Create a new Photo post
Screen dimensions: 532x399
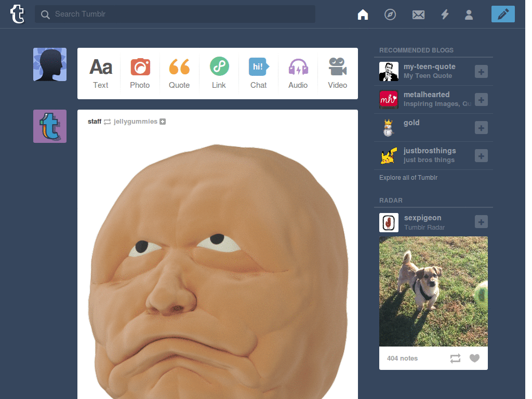pyautogui.click(x=140, y=73)
